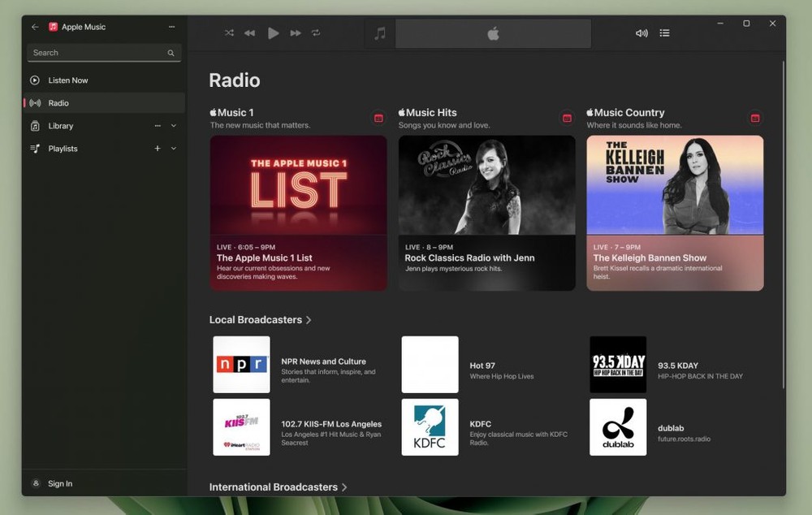Image resolution: width=812 pixels, height=515 pixels.
Task: Open the volume control
Action: coord(641,33)
